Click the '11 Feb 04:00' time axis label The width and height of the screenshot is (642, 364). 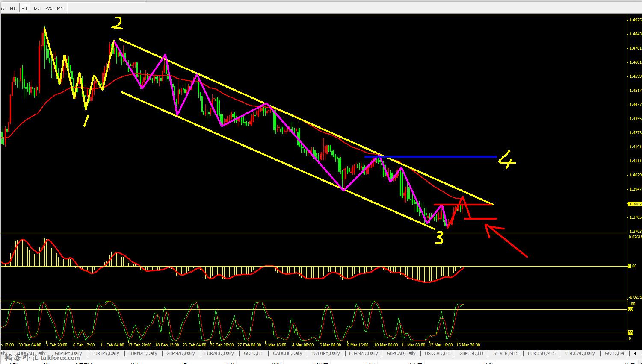(112, 345)
